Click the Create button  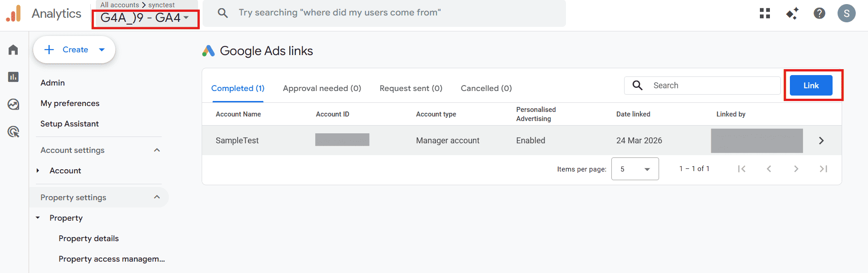74,50
